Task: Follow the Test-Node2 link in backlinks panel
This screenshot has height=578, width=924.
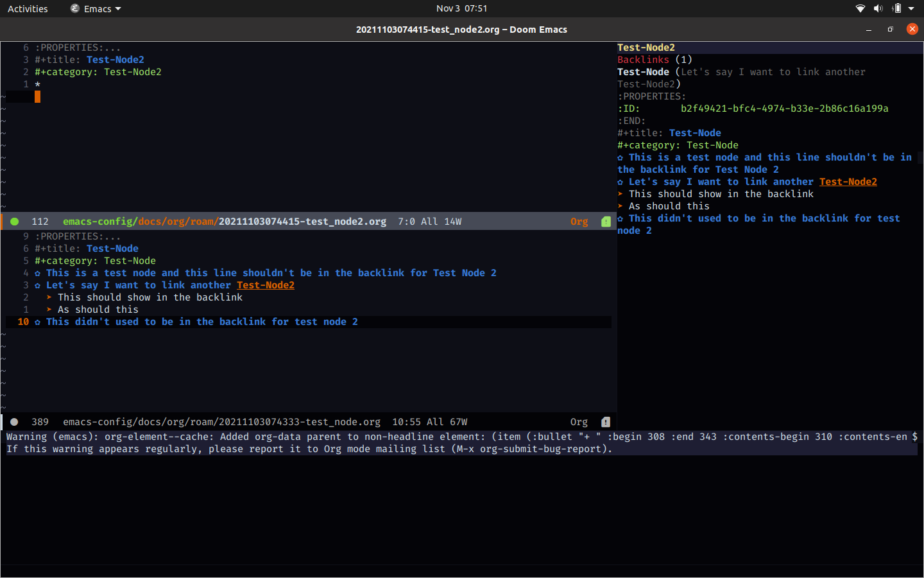Action: 848,181
